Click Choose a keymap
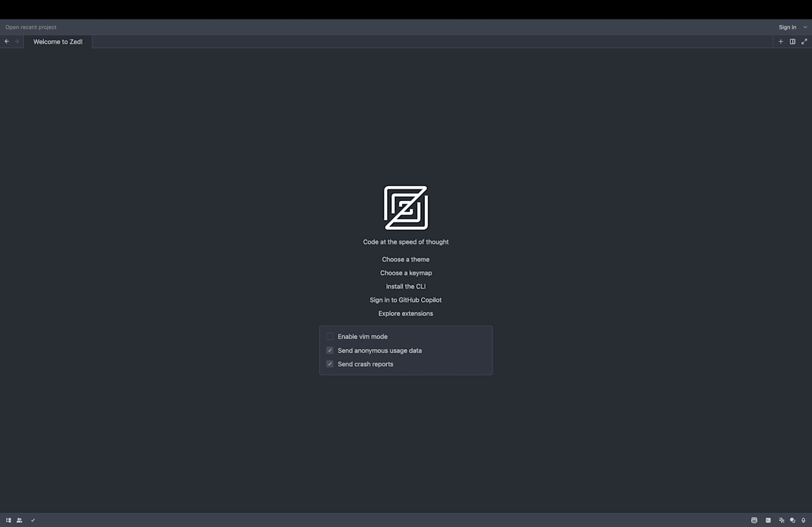 (x=406, y=273)
